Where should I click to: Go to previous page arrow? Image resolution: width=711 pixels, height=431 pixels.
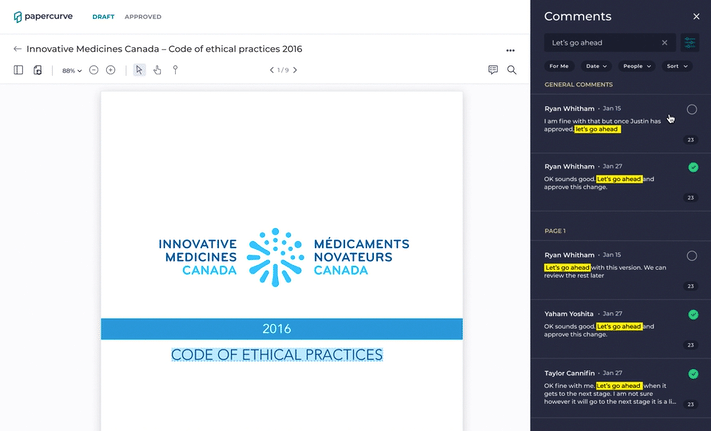(272, 70)
